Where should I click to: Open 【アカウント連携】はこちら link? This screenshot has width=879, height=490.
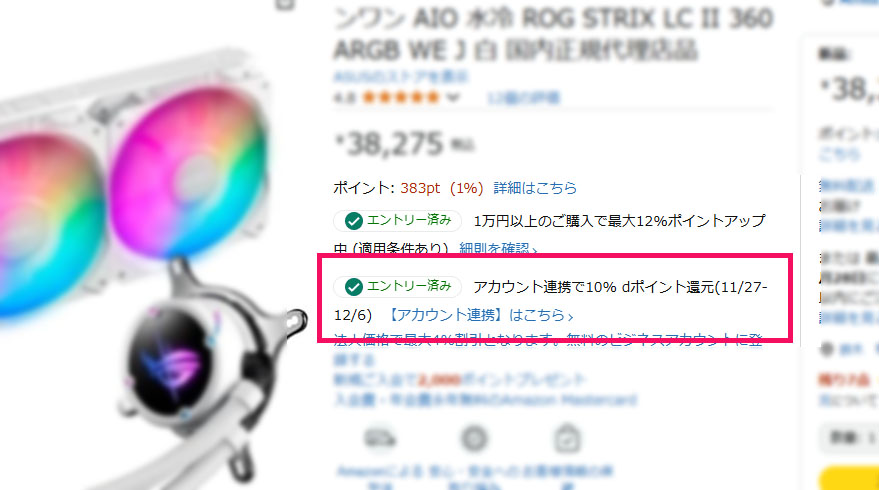coord(479,315)
